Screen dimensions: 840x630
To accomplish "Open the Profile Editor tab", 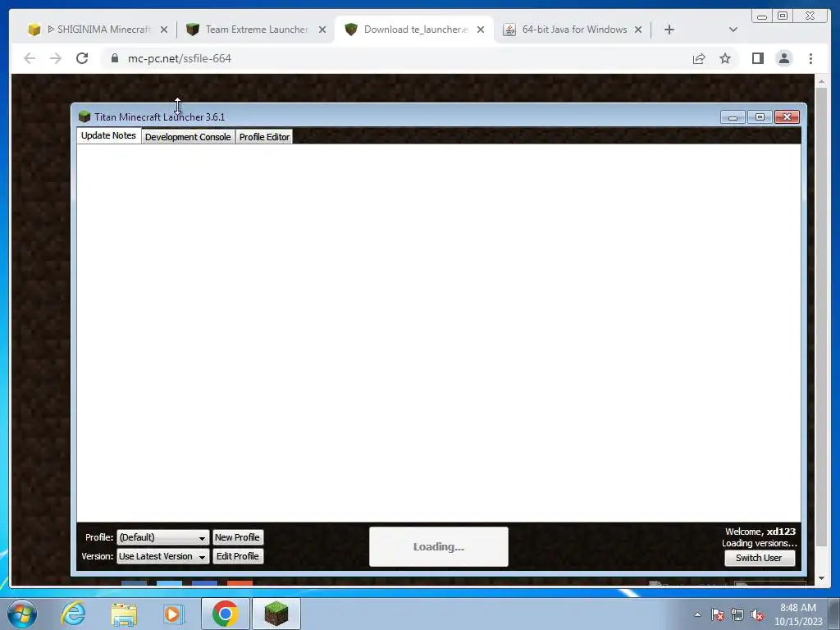I will point(264,137).
